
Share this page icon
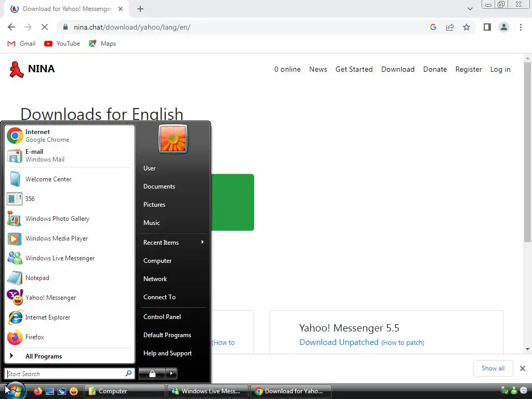pyautogui.click(x=450, y=27)
